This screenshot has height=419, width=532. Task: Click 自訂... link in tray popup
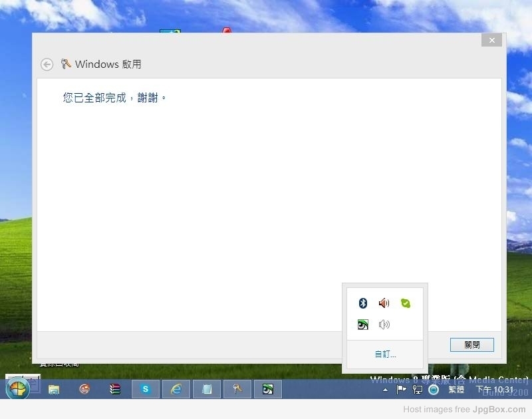point(385,354)
